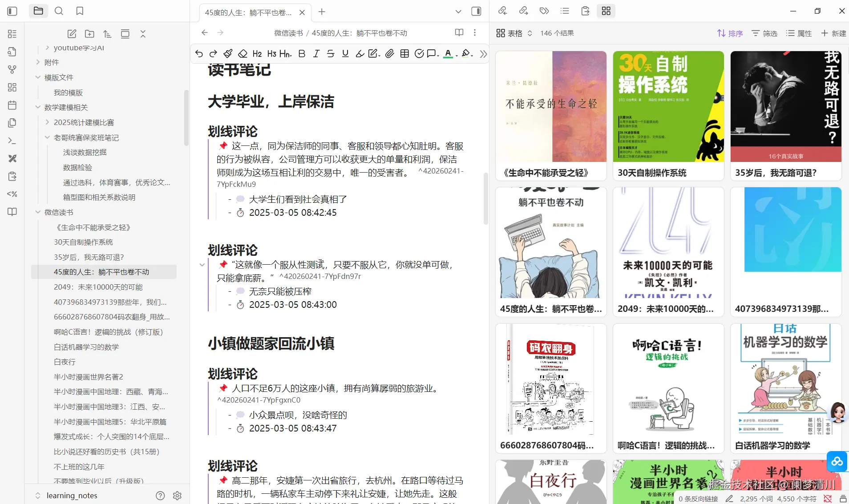Toggle italic formatting

point(316,54)
